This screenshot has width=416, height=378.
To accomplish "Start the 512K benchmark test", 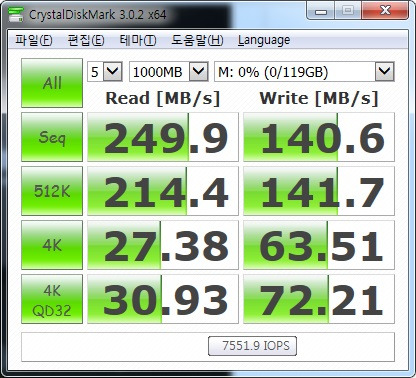I will pyautogui.click(x=52, y=191).
